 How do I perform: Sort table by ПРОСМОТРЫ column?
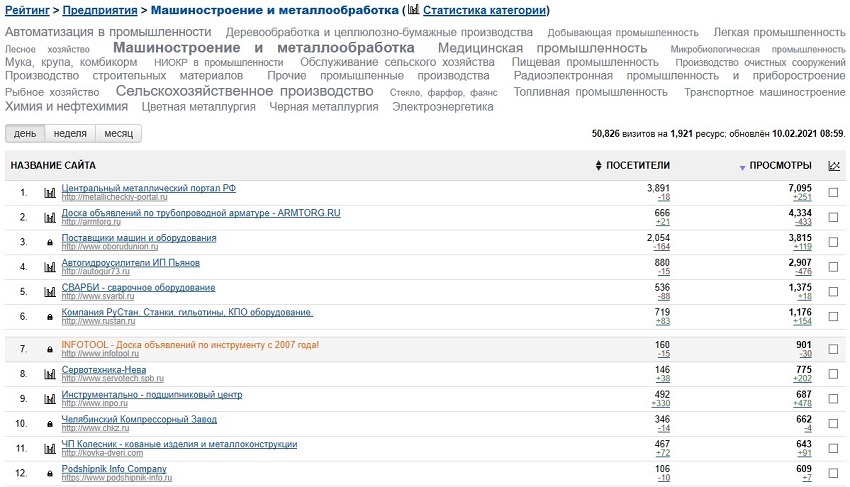(x=776, y=165)
